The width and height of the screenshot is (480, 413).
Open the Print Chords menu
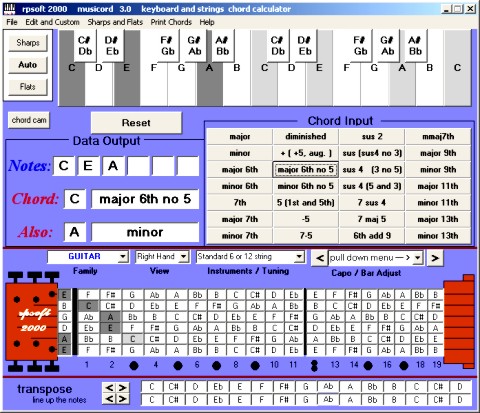[171, 22]
